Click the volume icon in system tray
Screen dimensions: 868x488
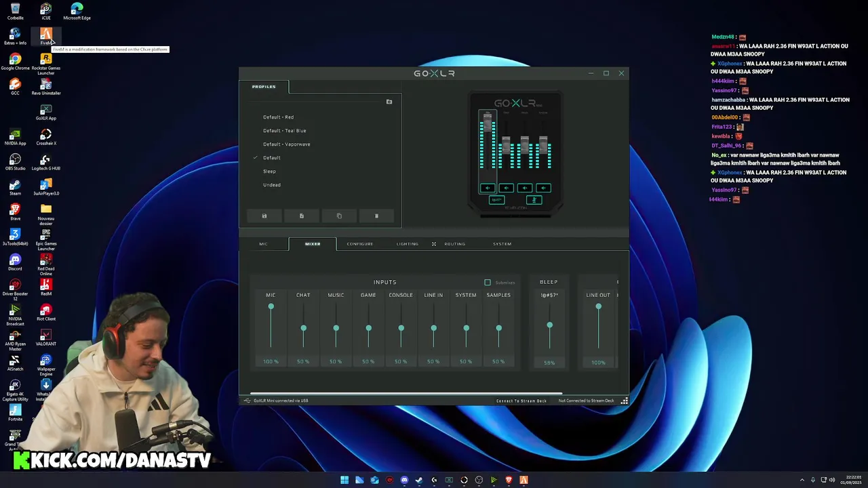(x=832, y=480)
